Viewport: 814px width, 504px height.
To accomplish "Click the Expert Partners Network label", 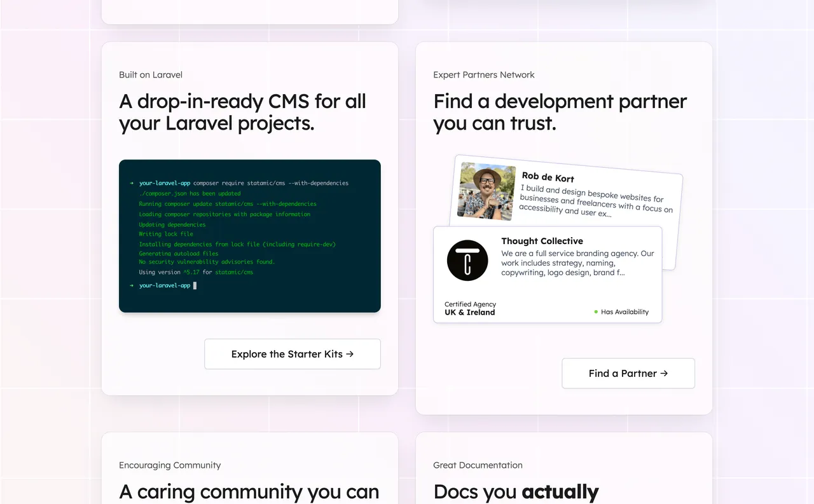I will click(x=483, y=74).
